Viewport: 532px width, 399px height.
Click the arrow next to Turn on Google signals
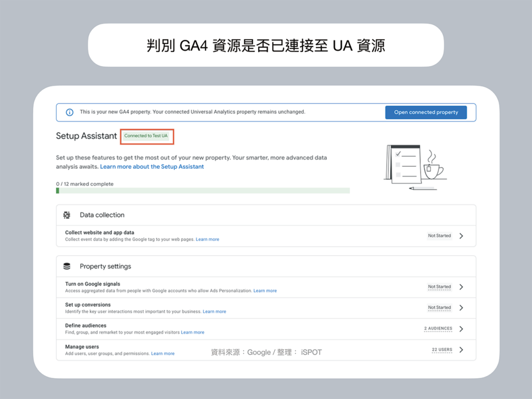point(461,287)
